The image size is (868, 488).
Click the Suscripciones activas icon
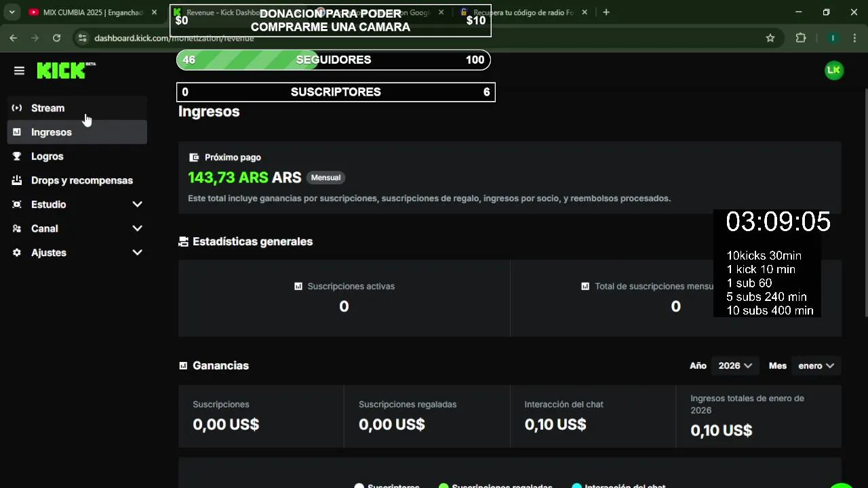298,286
